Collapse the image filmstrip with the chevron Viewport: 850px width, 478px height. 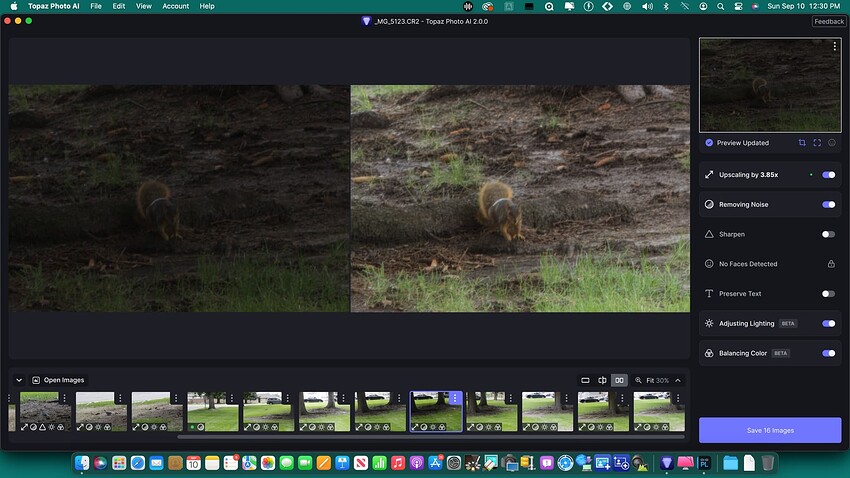pos(19,380)
